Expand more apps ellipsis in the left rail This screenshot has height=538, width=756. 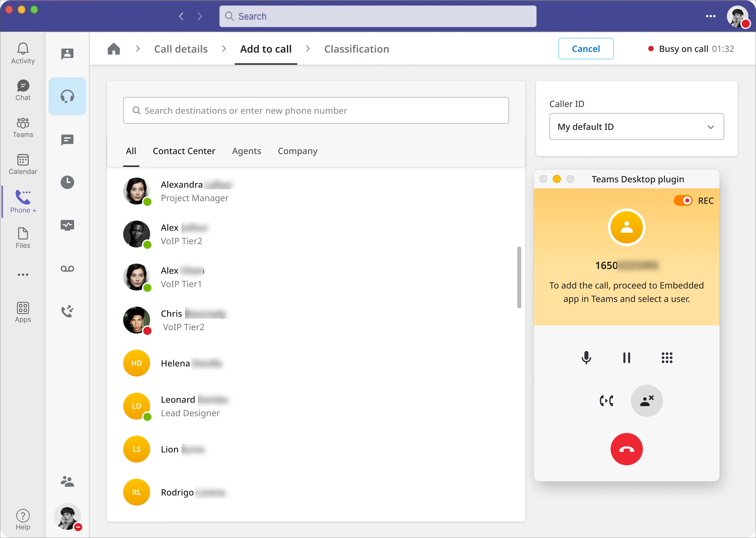tap(23, 275)
